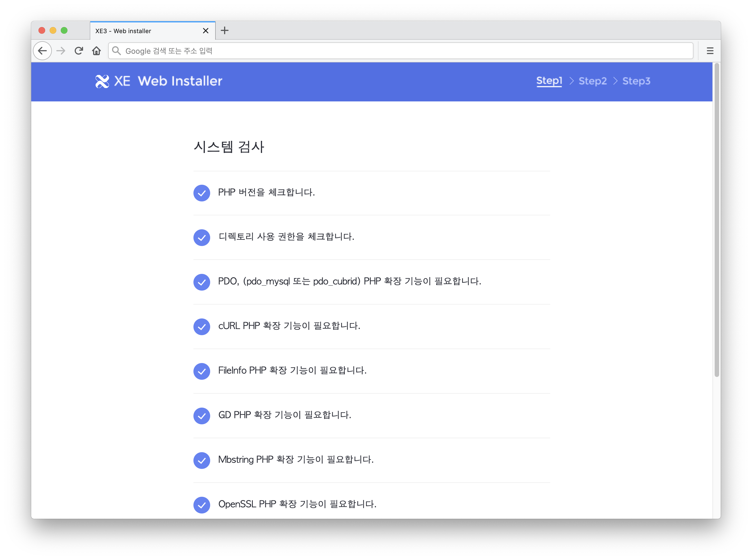
Task: Click the search magnifier icon in address bar
Action: pos(116,51)
